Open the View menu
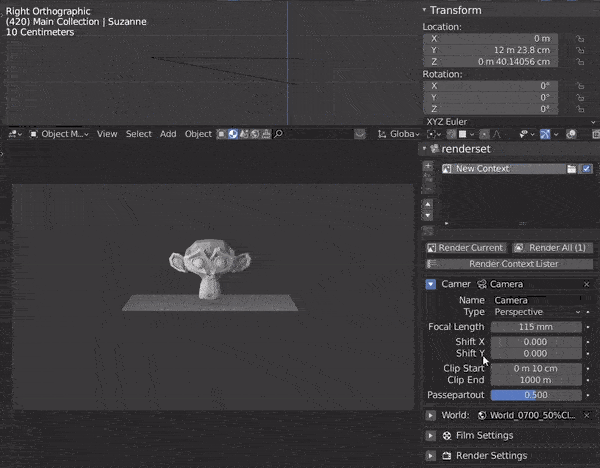This screenshot has height=468, width=600. [107, 134]
